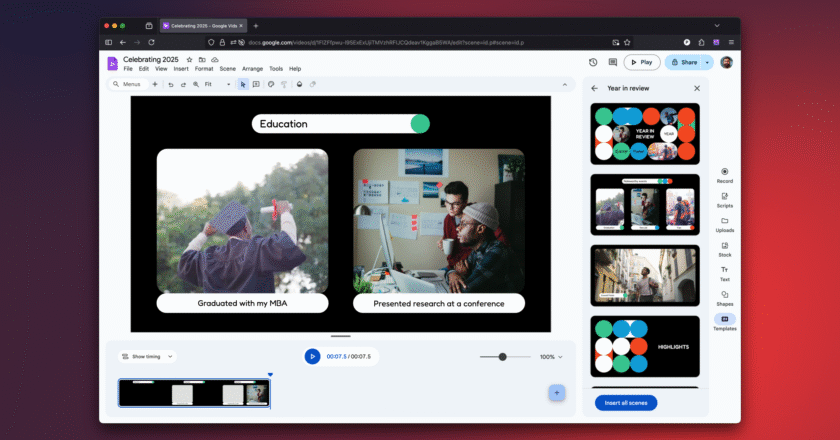Click the timeline zoom slider handle
The width and height of the screenshot is (840, 440).
click(x=502, y=357)
